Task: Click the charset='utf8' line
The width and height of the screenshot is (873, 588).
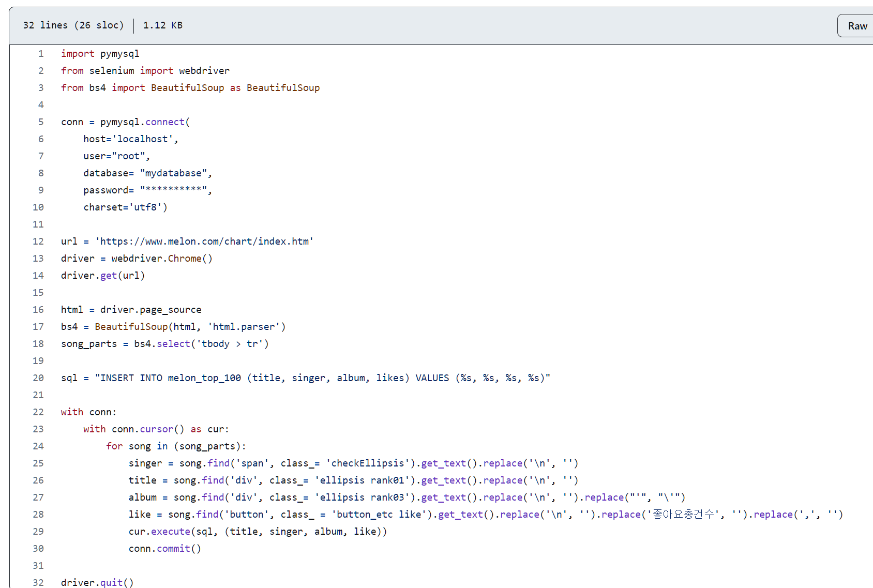Action: point(125,207)
